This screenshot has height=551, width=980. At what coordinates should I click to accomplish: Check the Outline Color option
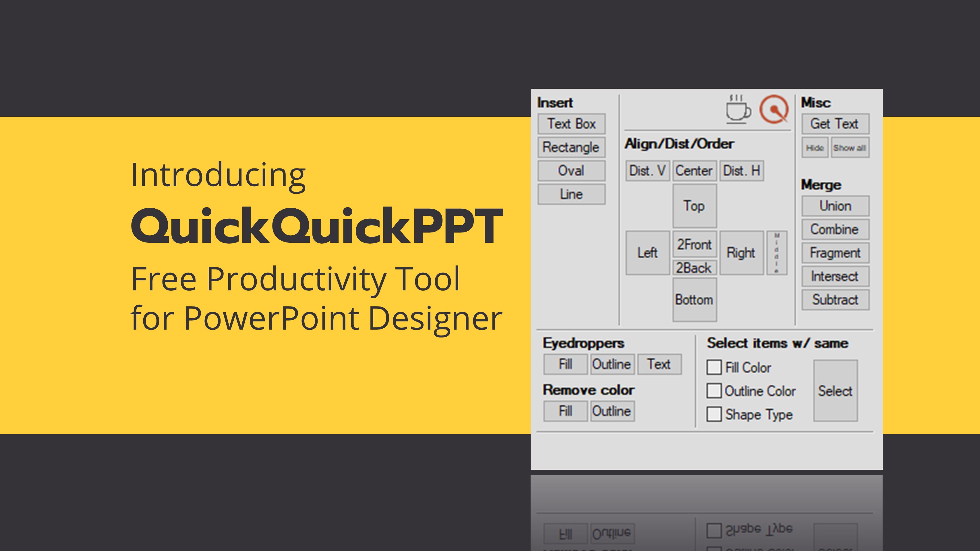click(x=714, y=391)
